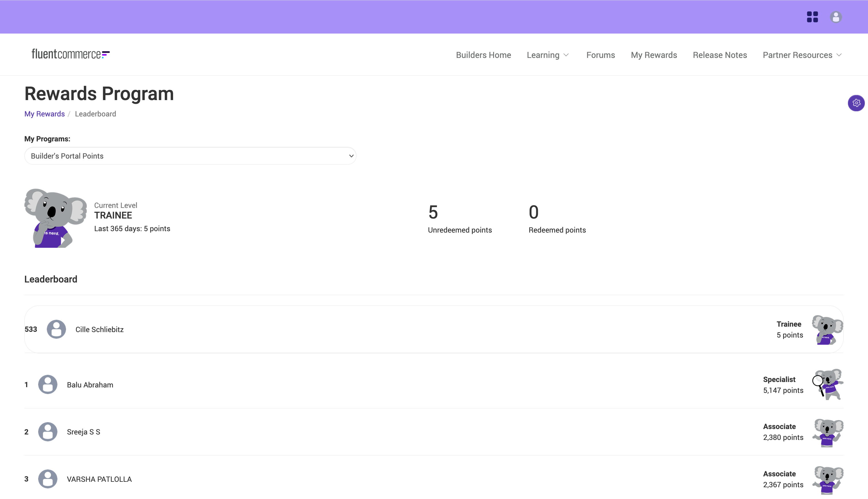Open the Builder's Portal Points dropdown
Screen dimensions: 868x499
pos(190,156)
